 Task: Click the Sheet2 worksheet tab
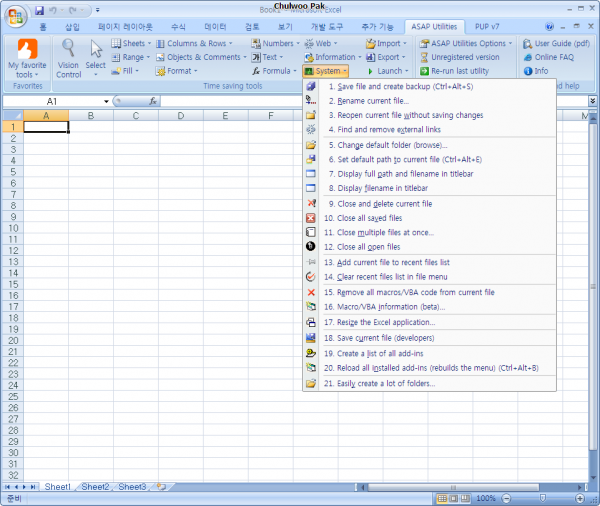[95, 487]
